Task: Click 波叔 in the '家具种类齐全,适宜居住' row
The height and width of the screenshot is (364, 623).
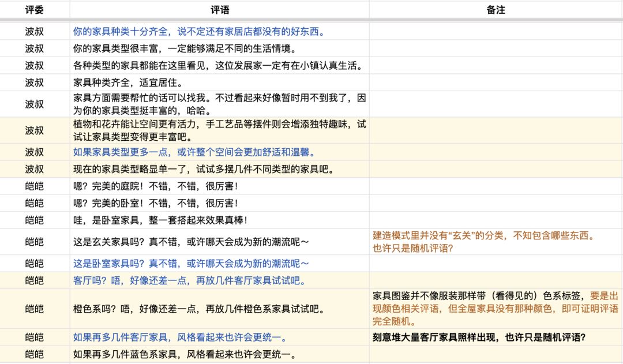Action: coord(35,82)
